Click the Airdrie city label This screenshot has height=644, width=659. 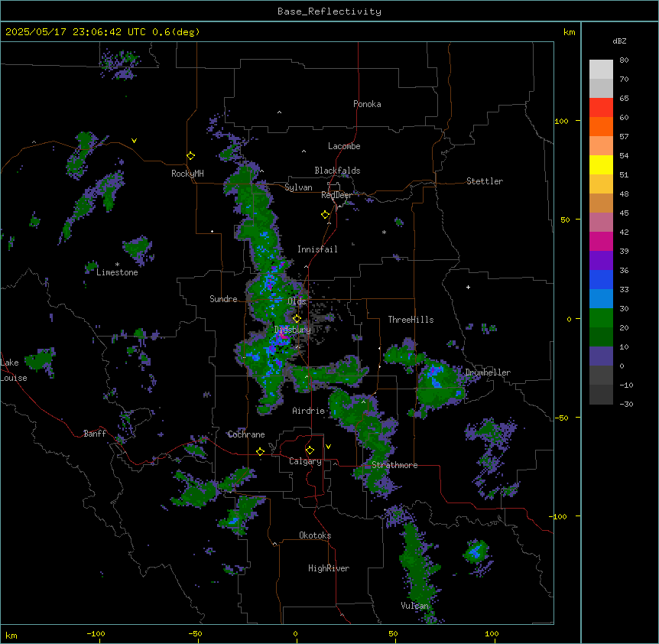point(309,411)
